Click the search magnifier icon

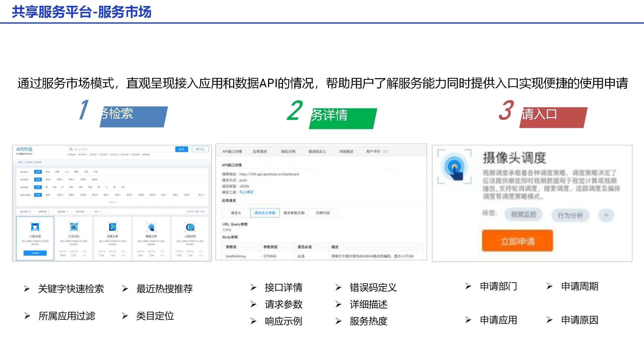(x=71, y=149)
